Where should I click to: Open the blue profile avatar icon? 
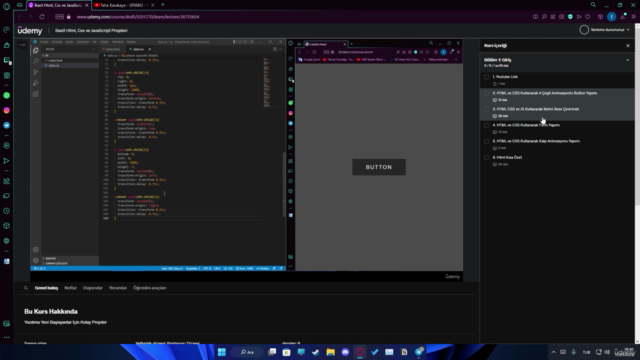click(x=611, y=16)
